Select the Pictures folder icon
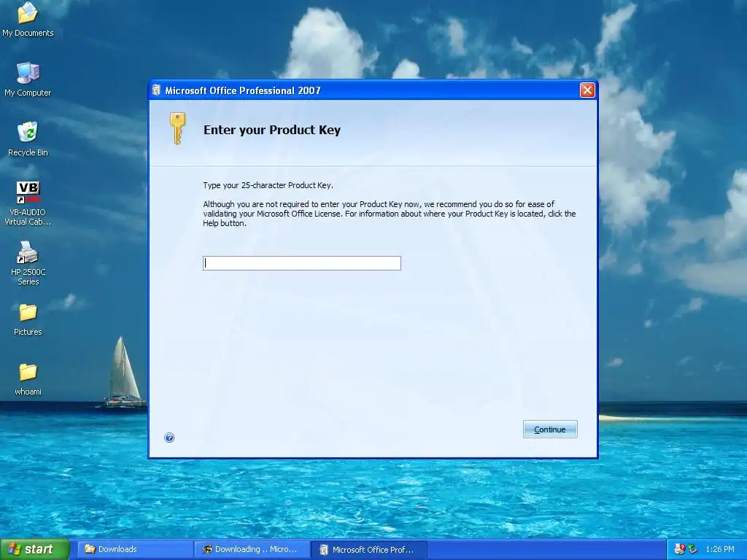 click(x=28, y=319)
